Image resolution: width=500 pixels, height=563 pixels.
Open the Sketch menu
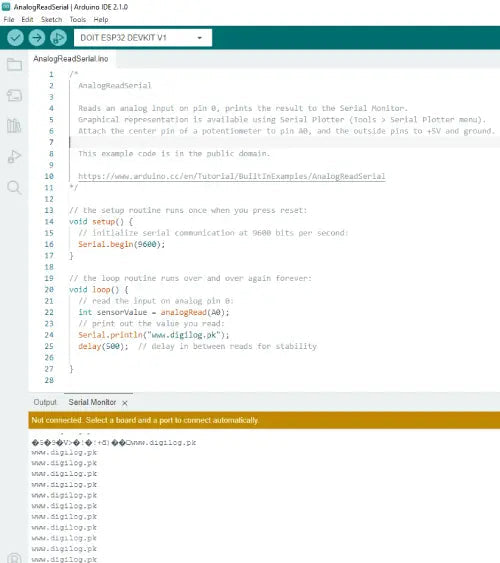(x=51, y=19)
